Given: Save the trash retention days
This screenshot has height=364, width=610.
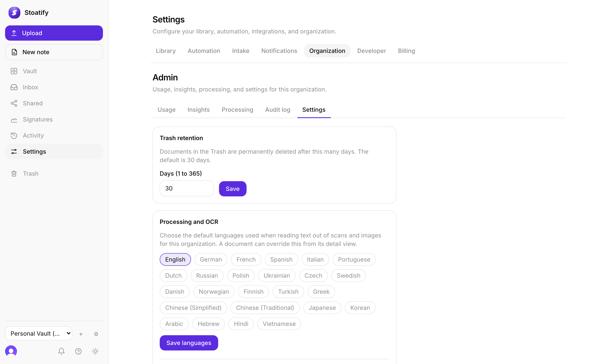Looking at the screenshot, I should [233, 189].
